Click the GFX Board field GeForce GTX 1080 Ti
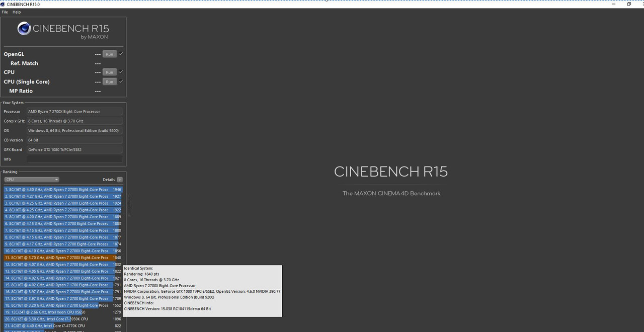 [74, 150]
